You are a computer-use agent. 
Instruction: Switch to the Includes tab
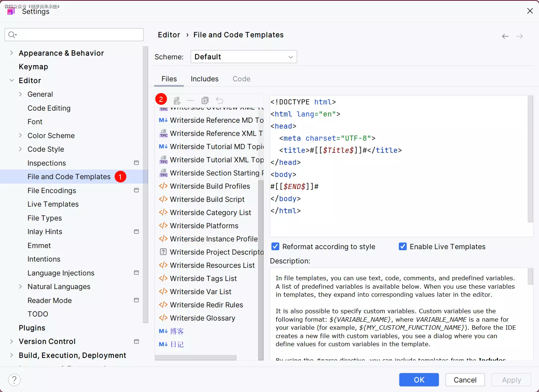(x=204, y=79)
